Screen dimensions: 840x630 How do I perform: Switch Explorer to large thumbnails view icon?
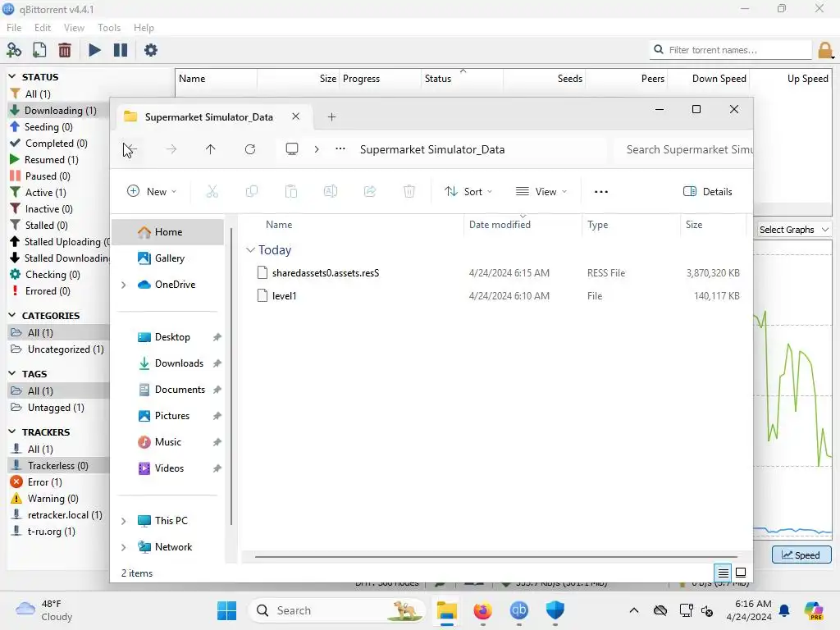[x=741, y=573]
